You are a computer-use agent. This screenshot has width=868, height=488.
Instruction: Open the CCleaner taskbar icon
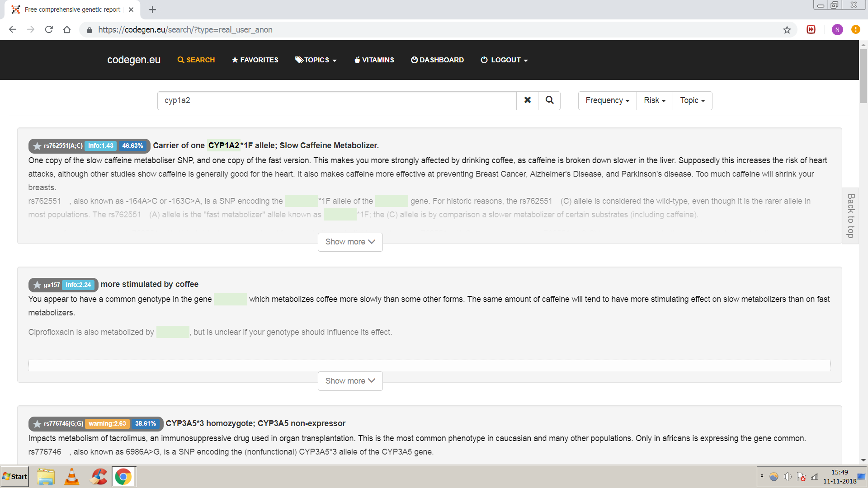98,477
